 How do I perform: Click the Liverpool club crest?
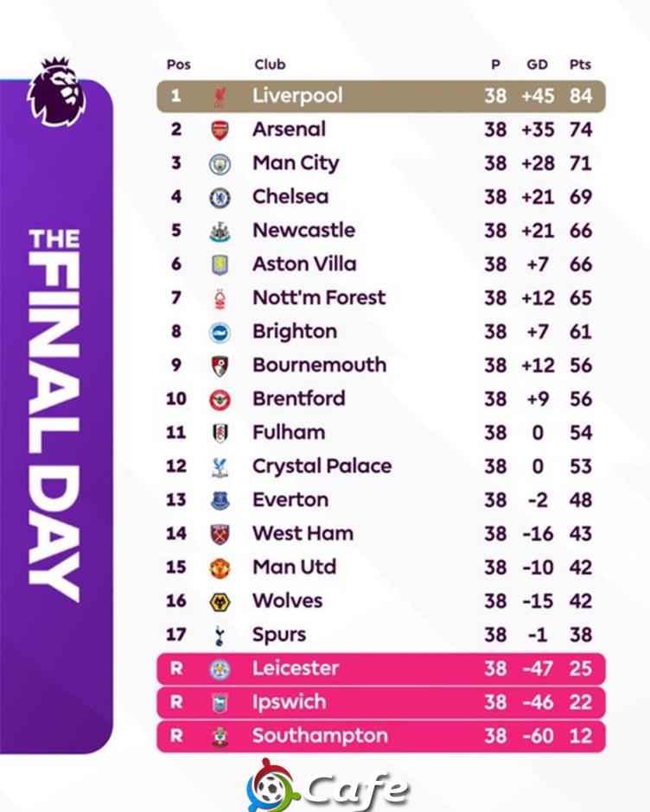coord(220,97)
